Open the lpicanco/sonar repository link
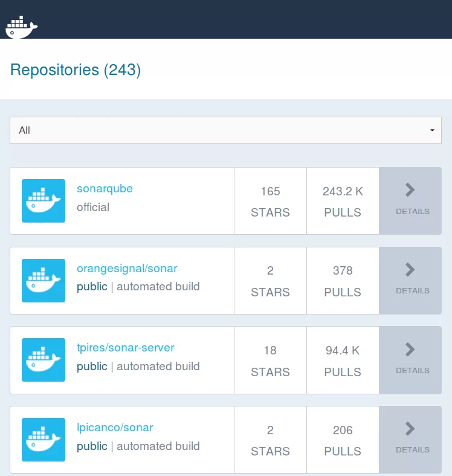The image size is (452, 476). point(115,428)
